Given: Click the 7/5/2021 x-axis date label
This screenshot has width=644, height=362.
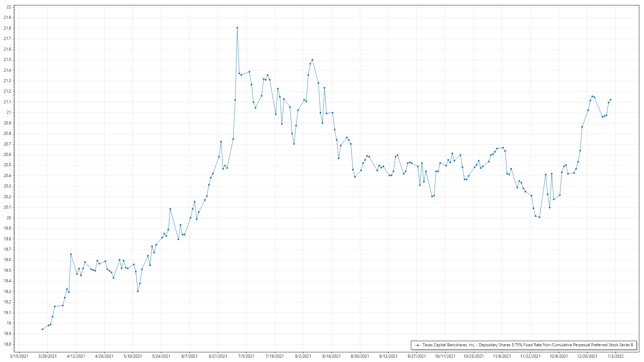Looking at the screenshot, I should (246, 356).
